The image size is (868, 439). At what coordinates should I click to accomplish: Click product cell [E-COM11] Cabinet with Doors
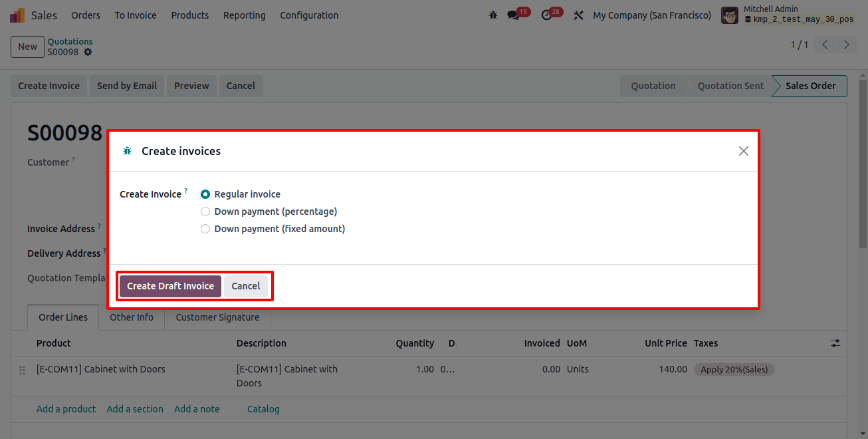101,369
